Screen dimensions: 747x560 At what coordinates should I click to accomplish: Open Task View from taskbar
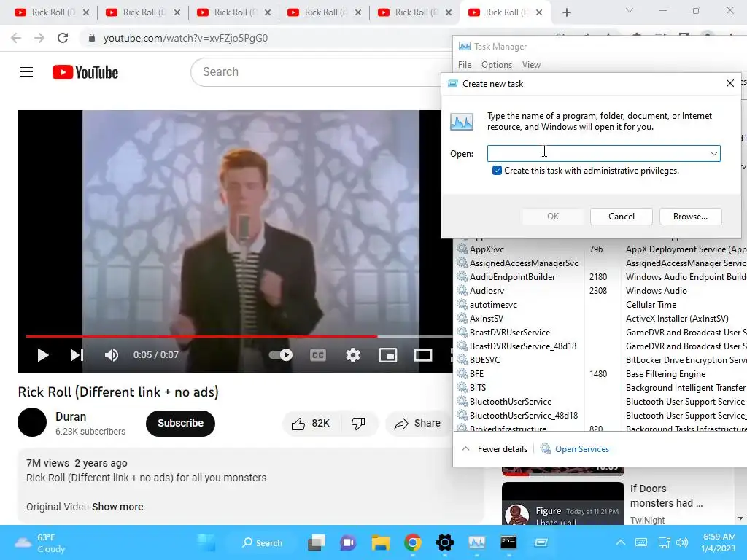[x=317, y=542]
